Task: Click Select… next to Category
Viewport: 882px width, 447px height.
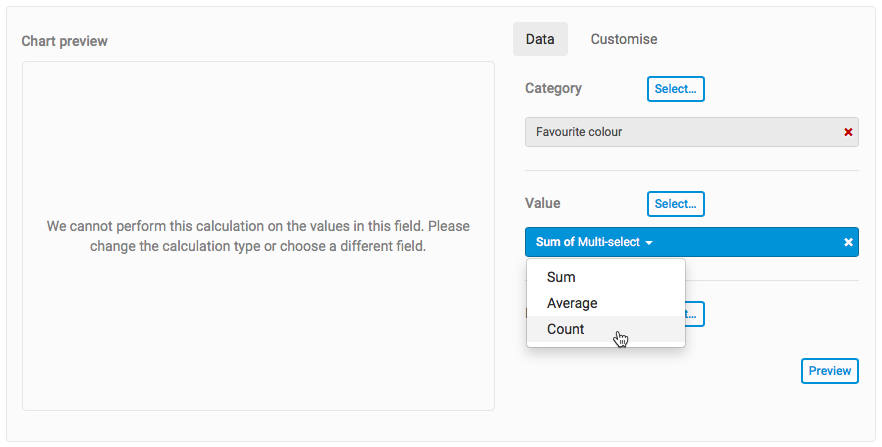Action: point(675,89)
